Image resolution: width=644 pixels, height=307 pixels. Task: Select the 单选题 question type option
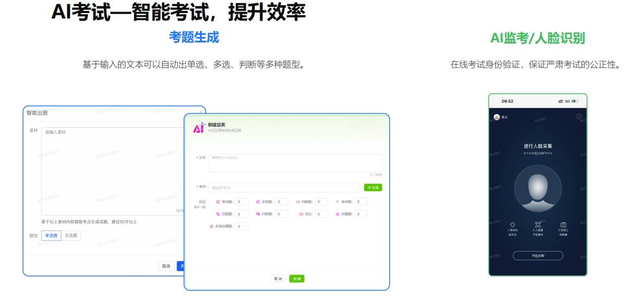[51, 235]
